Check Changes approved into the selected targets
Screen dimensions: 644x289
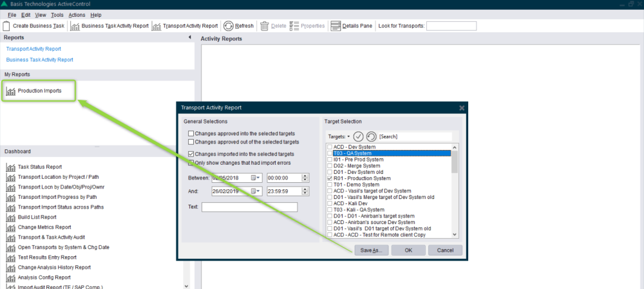[x=191, y=134]
